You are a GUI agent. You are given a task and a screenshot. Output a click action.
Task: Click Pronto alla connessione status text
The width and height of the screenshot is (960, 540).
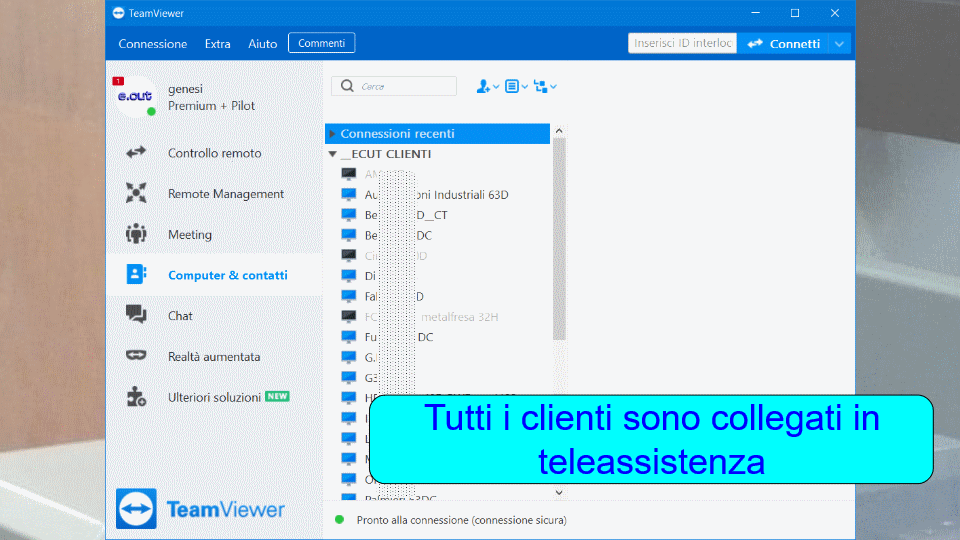click(x=462, y=520)
